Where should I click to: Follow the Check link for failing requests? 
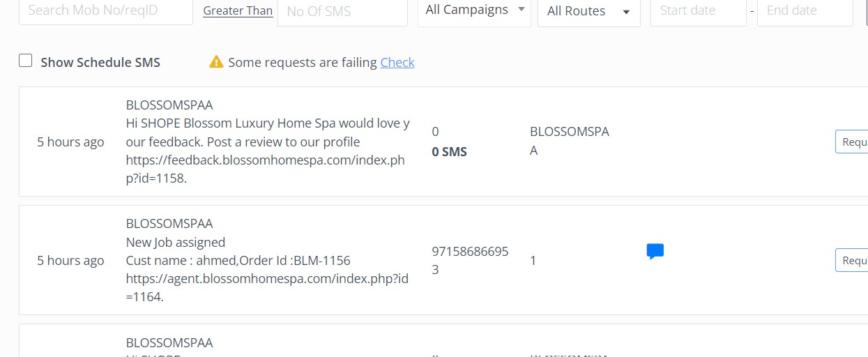(x=397, y=62)
